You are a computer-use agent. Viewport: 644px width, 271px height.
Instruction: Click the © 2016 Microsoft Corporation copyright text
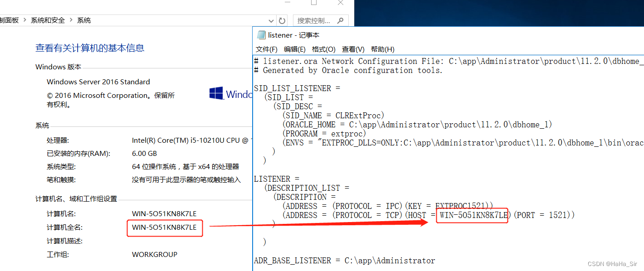111,100
